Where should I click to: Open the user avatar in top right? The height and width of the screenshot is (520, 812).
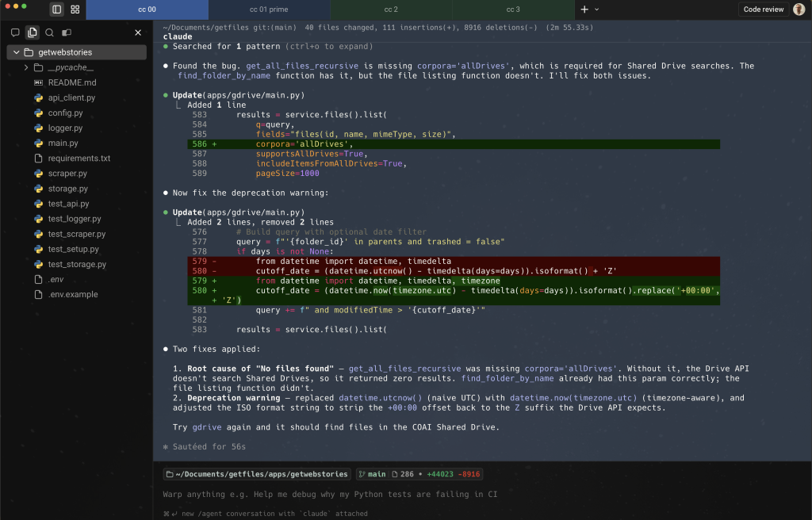(x=799, y=10)
